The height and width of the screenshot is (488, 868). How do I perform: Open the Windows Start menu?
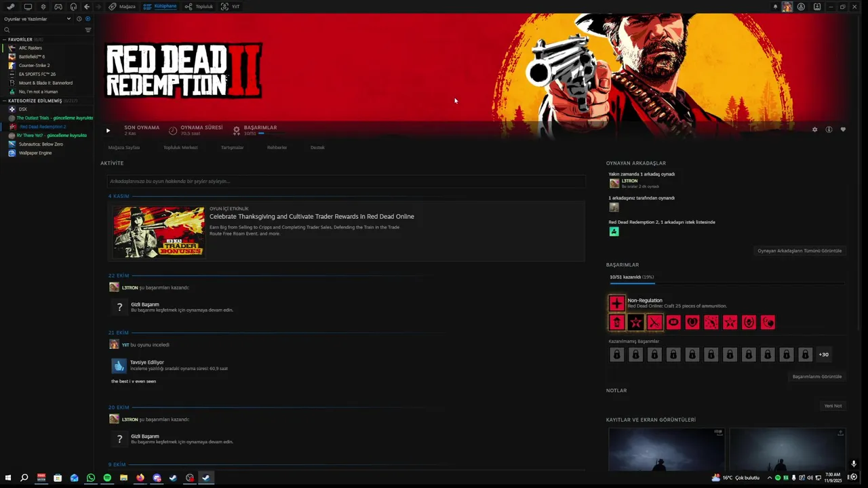click(8, 478)
